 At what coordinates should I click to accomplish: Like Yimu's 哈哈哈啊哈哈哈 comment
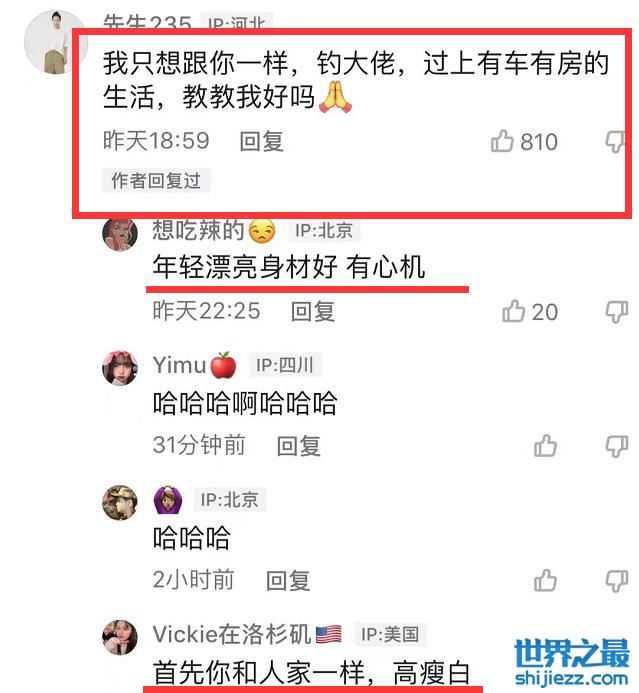point(545,446)
